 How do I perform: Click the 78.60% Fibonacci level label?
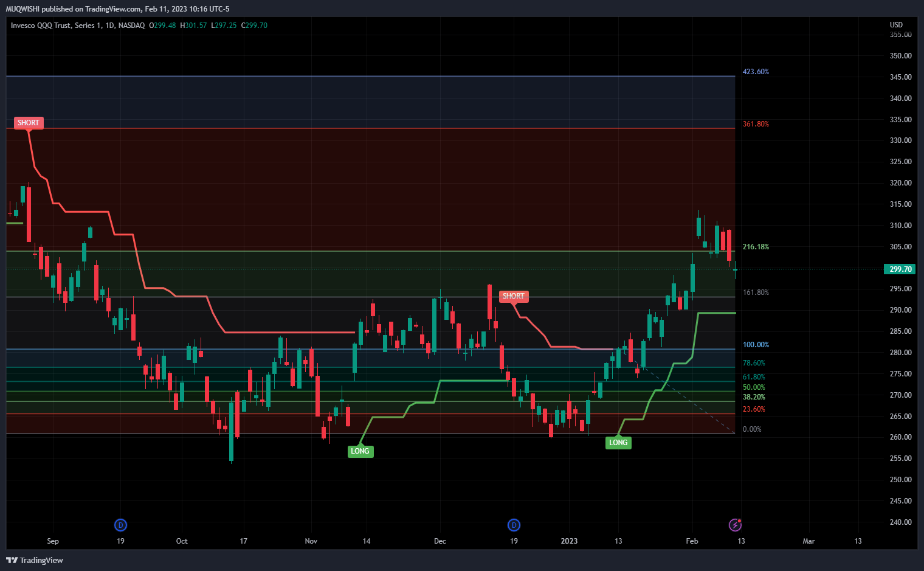(754, 363)
